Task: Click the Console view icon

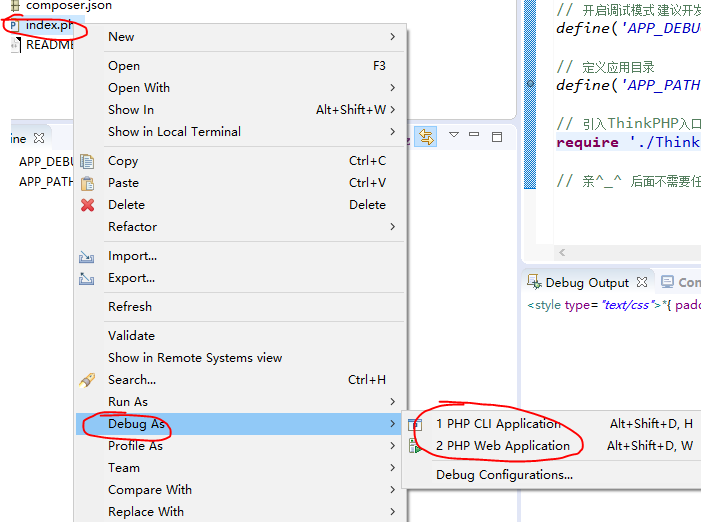Action: click(667, 282)
